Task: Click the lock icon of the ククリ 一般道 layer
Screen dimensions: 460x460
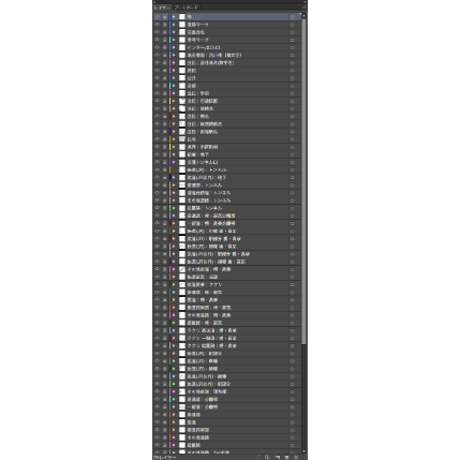Action: [164, 338]
